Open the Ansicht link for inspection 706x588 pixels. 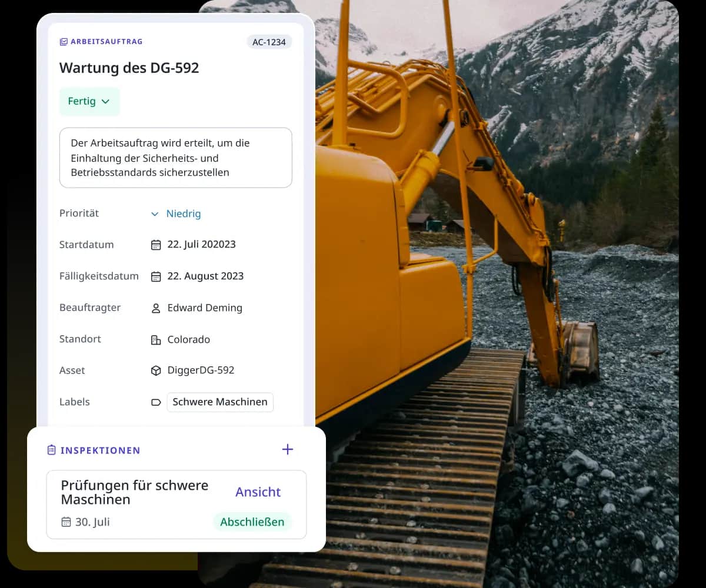pos(258,492)
